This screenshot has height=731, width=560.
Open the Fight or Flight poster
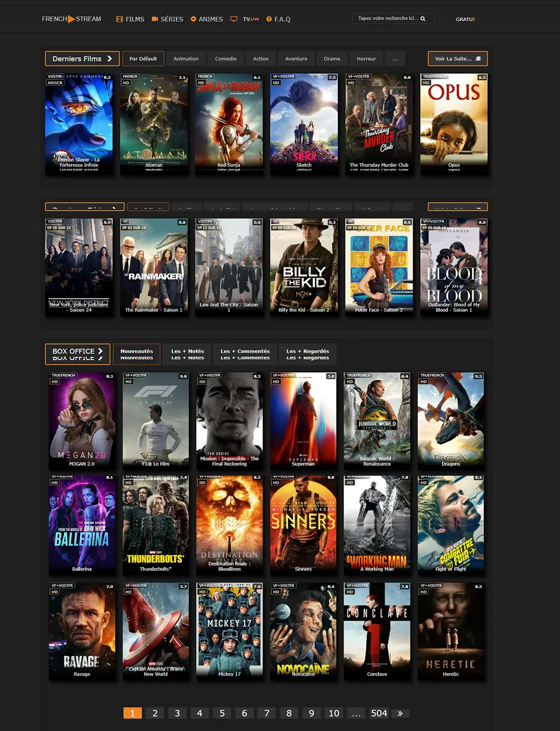[451, 525]
